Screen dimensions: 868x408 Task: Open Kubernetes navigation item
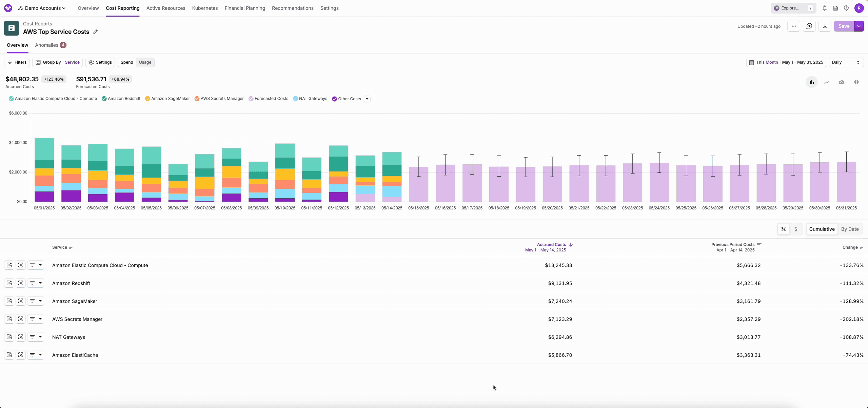(x=205, y=8)
